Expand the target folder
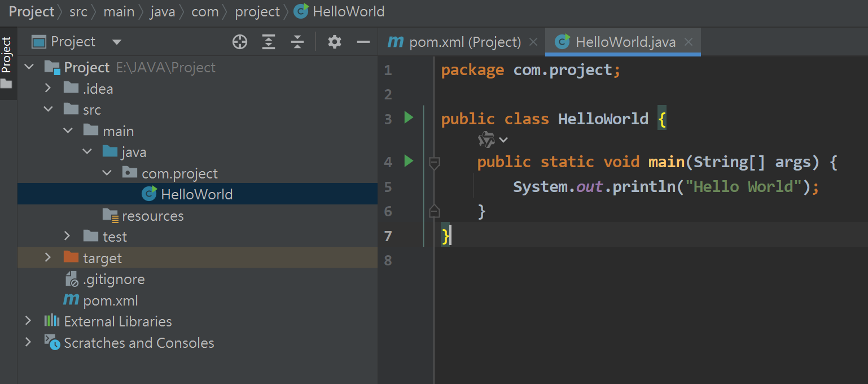 coord(48,258)
